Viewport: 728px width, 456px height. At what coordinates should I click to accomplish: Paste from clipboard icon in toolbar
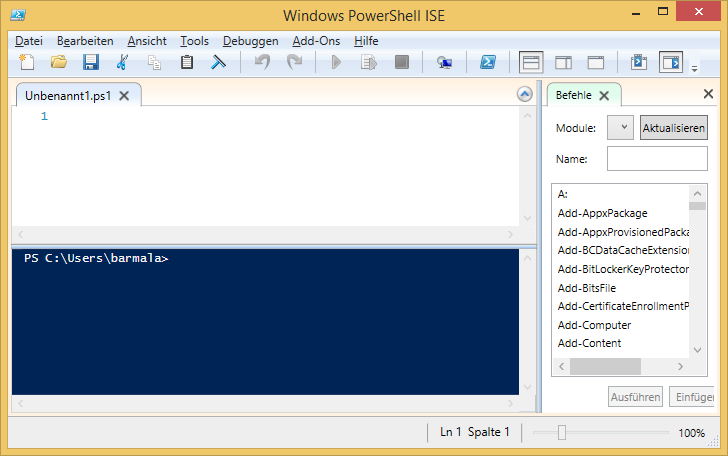[x=187, y=62]
